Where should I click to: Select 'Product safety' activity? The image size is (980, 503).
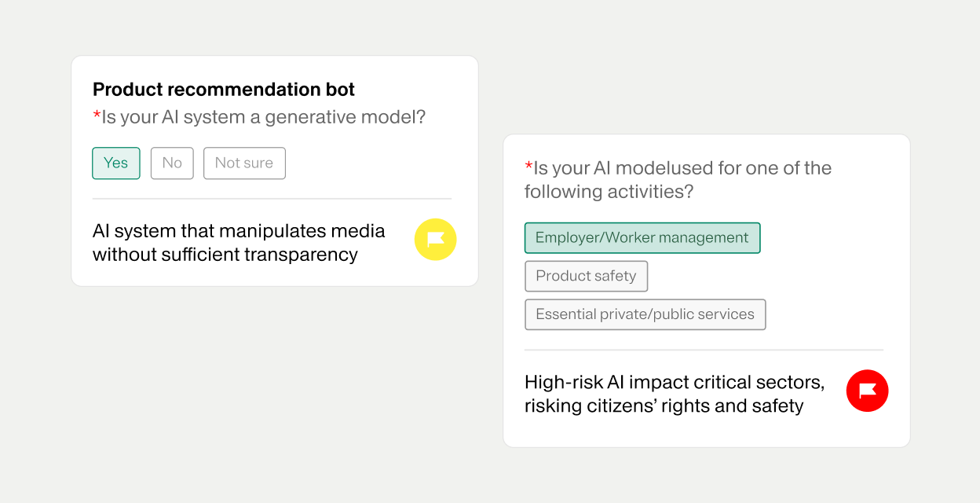click(x=586, y=276)
